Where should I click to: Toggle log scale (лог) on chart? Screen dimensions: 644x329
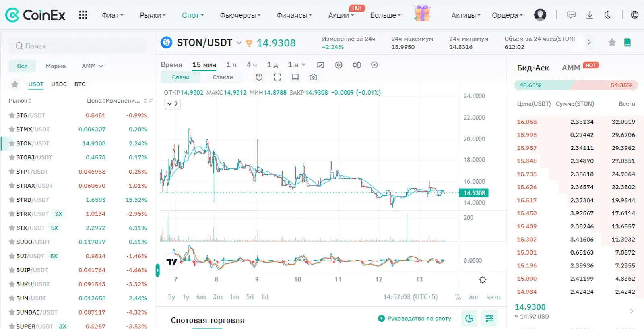pyautogui.click(x=474, y=297)
